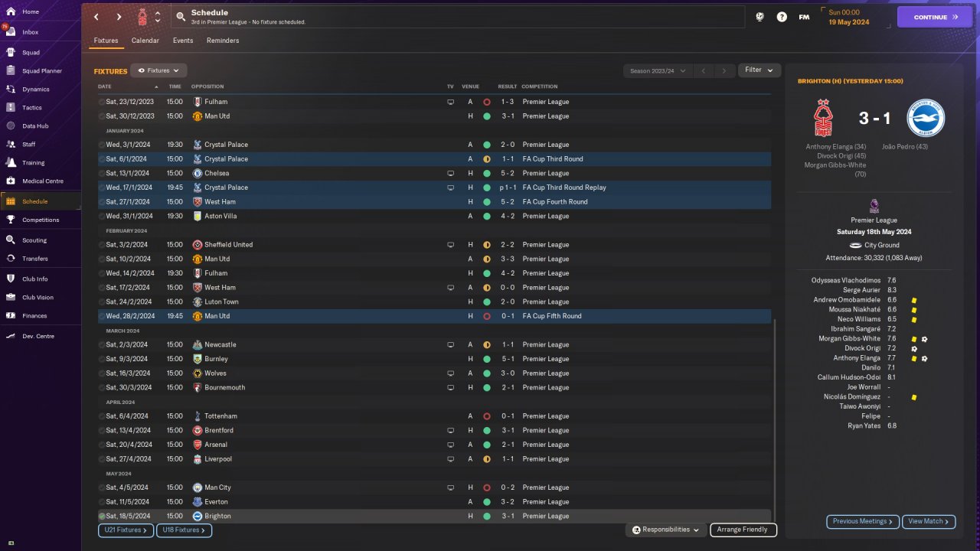This screenshot has height=551, width=980.
Task: Click the fixtures list vertical scrollbar
Action: tap(774, 420)
